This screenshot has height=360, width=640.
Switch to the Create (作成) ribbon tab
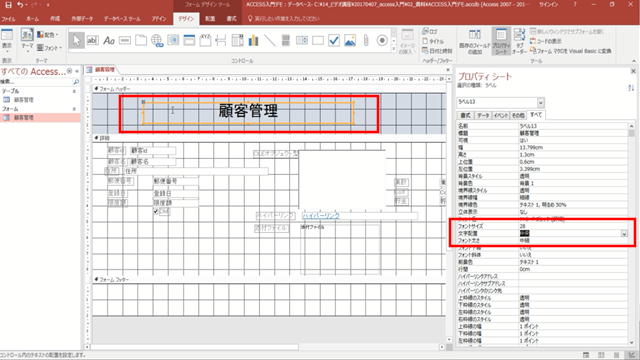point(55,19)
